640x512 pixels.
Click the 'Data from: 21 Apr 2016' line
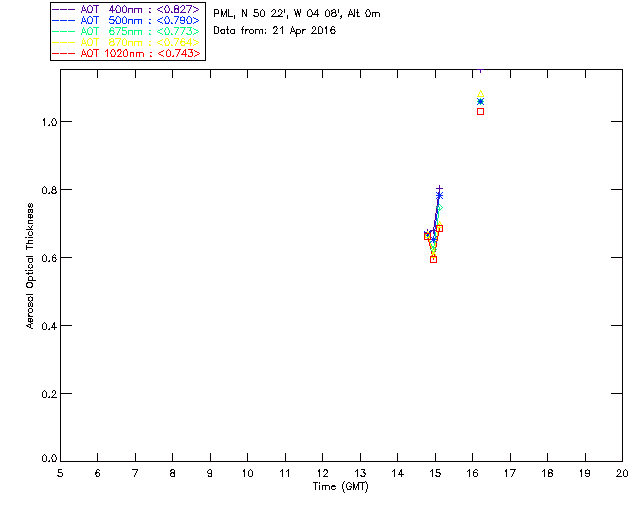[x=274, y=30]
